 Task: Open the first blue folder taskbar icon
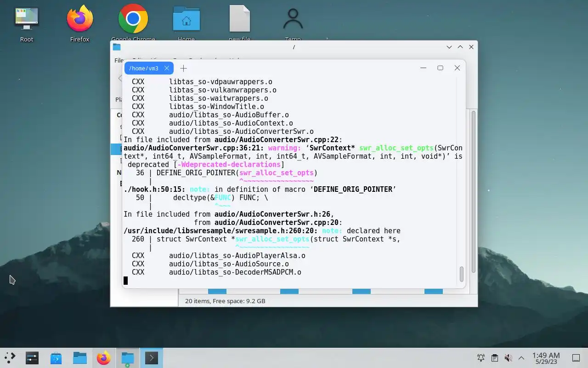tap(80, 358)
